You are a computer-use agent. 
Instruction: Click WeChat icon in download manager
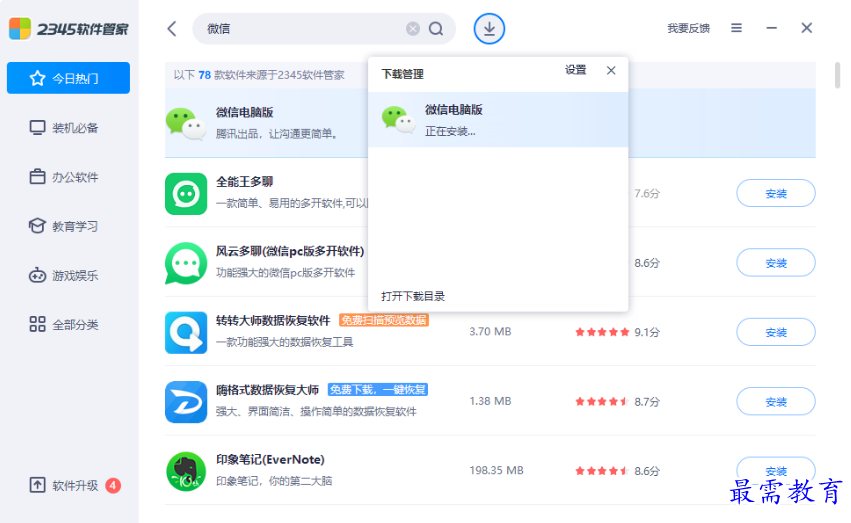(398, 119)
